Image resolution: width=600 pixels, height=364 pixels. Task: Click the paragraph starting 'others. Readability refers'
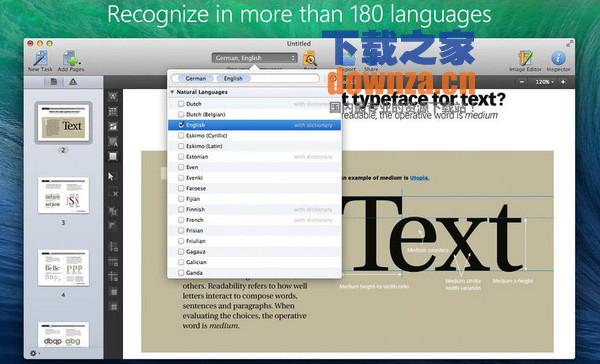pyautogui.click(x=245, y=305)
